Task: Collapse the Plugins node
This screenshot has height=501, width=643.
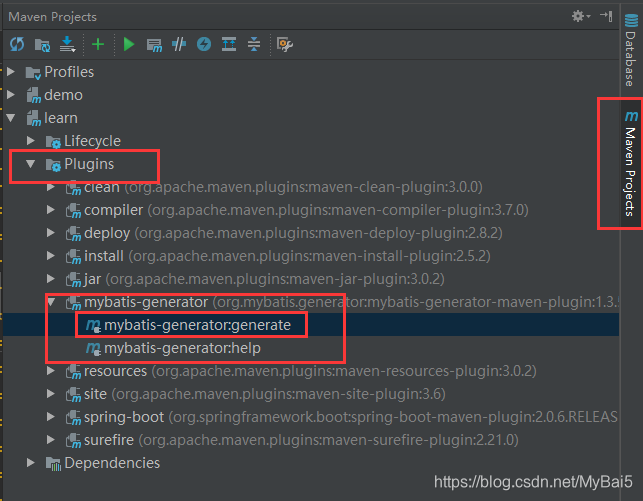Action: pos(30,164)
